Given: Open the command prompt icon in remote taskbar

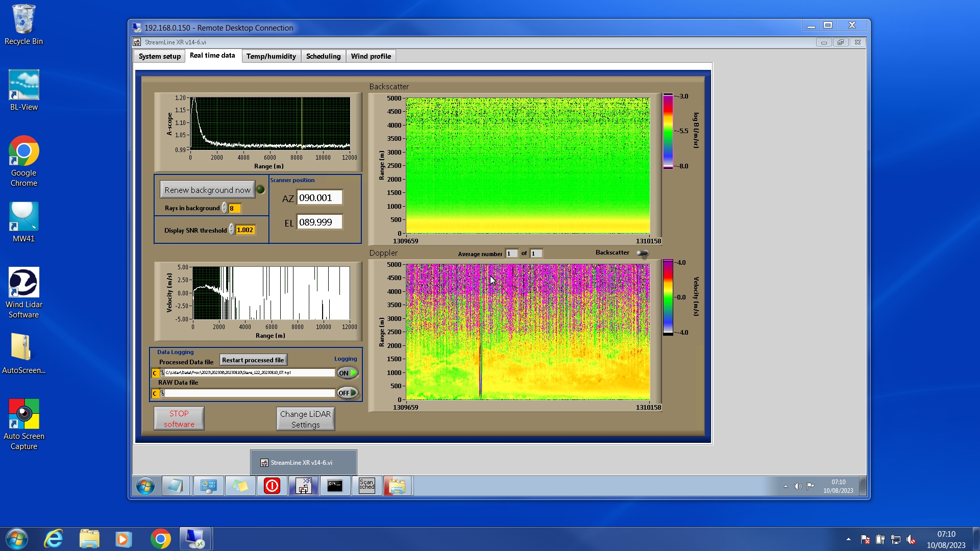Looking at the screenshot, I should point(335,486).
